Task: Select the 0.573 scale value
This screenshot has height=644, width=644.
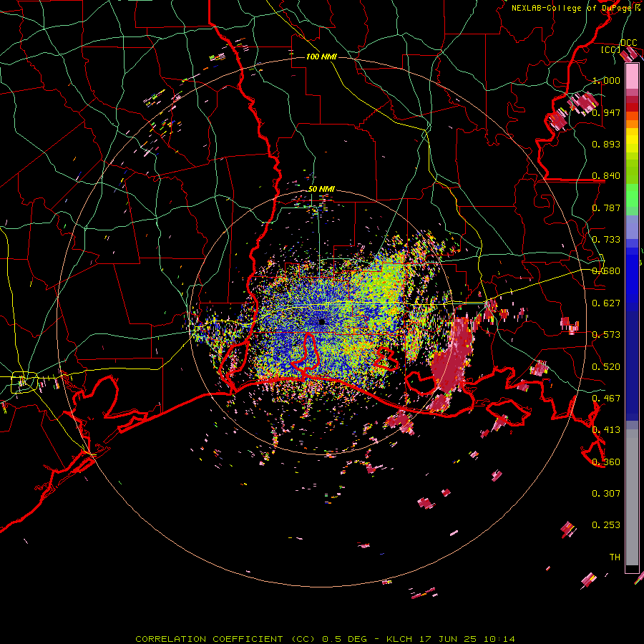Action: pos(606,335)
